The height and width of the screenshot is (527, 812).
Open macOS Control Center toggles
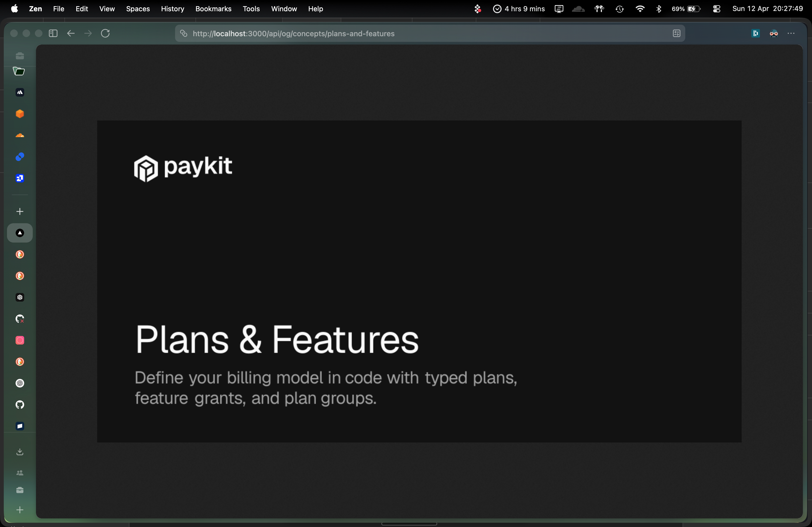tap(716, 9)
